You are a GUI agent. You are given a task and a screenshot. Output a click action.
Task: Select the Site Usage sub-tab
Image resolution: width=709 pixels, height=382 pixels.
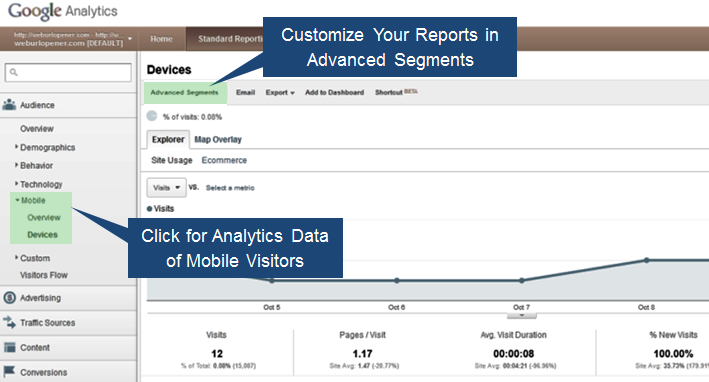point(172,160)
